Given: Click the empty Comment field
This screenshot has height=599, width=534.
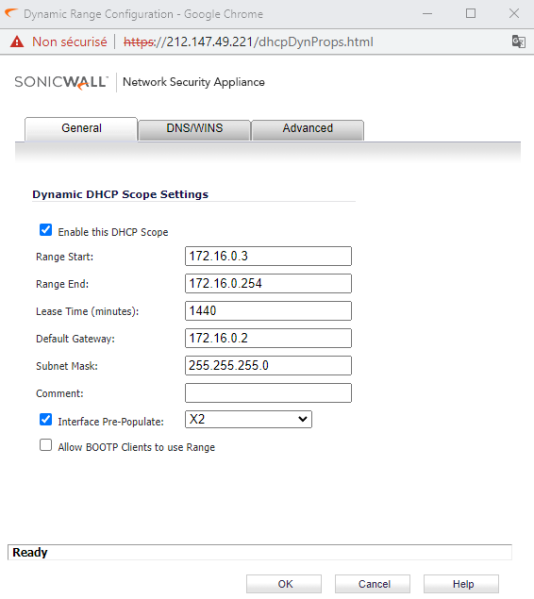Looking at the screenshot, I should [268, 393].
